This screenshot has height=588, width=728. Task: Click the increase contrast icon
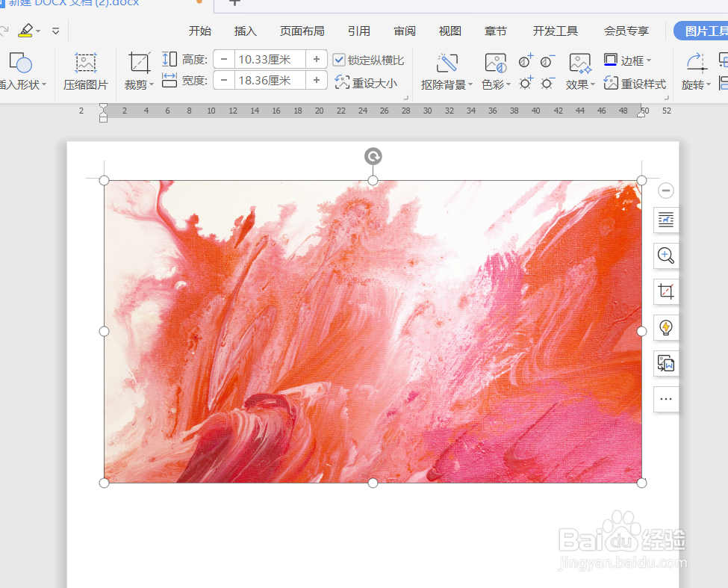526,61
